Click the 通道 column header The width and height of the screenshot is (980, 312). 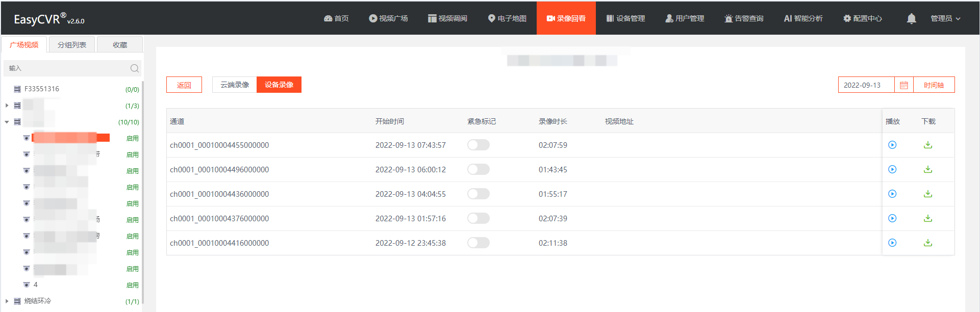pos(177,121)
